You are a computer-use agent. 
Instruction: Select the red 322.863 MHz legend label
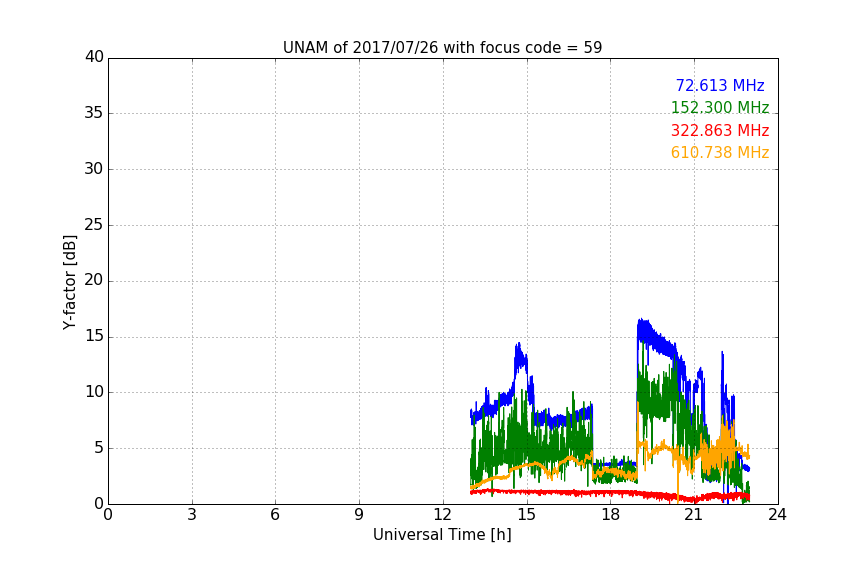(720, 131)
